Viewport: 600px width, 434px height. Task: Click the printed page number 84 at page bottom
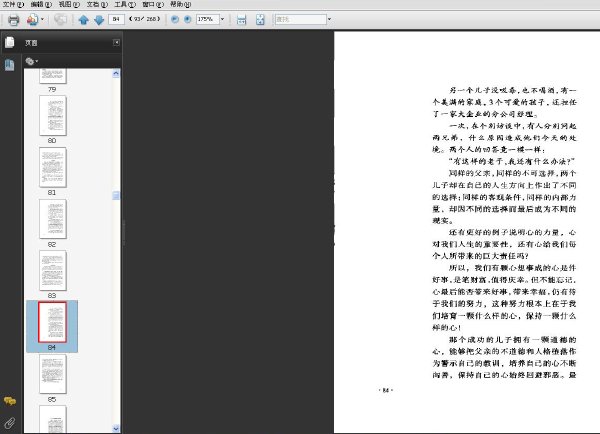[386, 390]
